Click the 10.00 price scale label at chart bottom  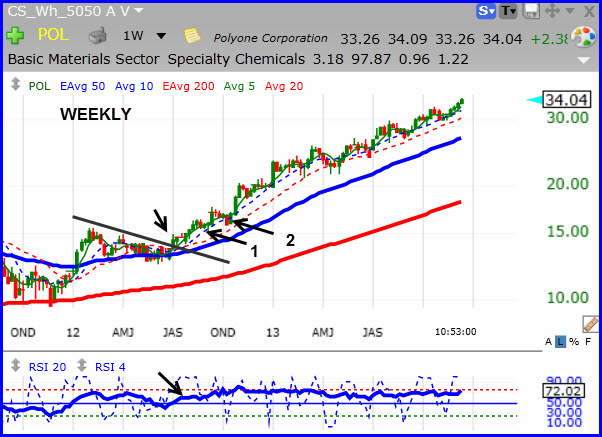pyautogui.click(x=567, y=298)
